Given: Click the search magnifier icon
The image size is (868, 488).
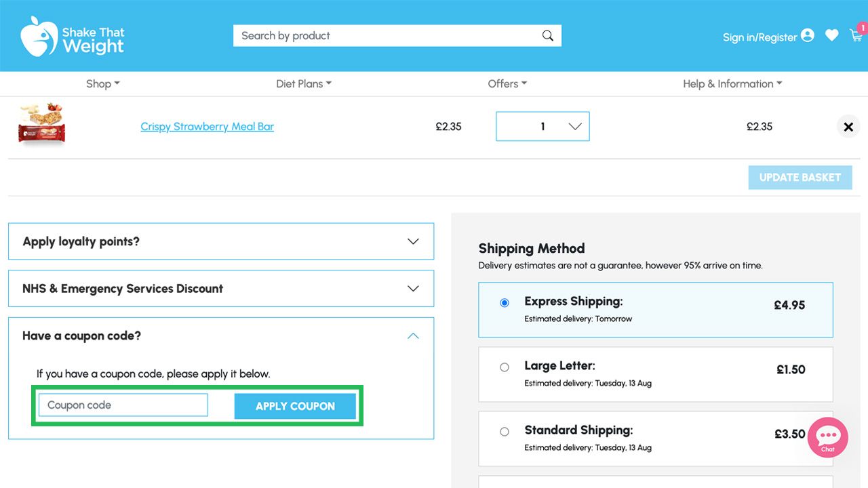Looking at the screenshot, I should pos(548,36).
